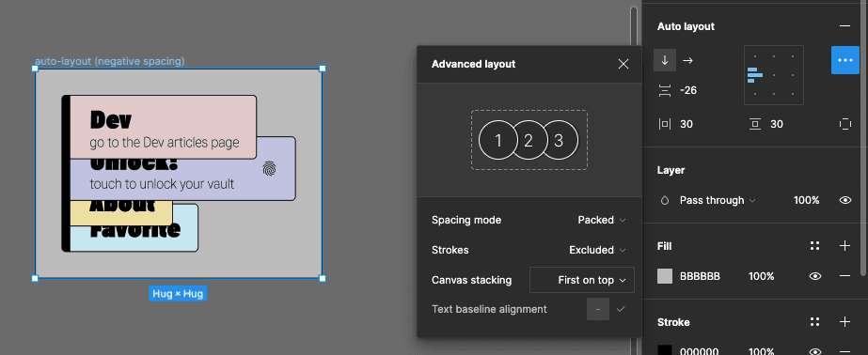Click the BBBBBB hex value
The height and width of the screenshot is (355, 868).
700,276
